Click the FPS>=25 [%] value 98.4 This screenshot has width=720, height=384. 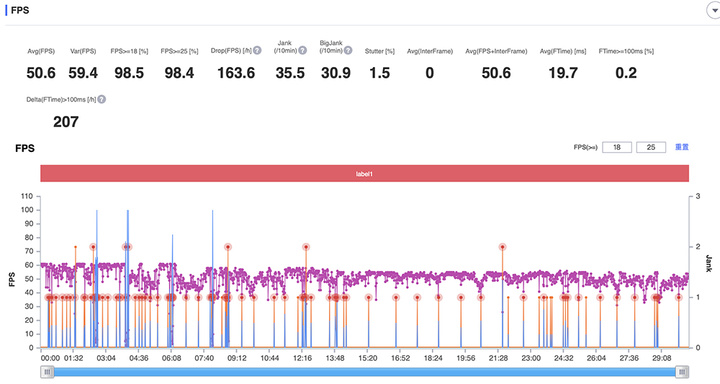pos(179,73)
